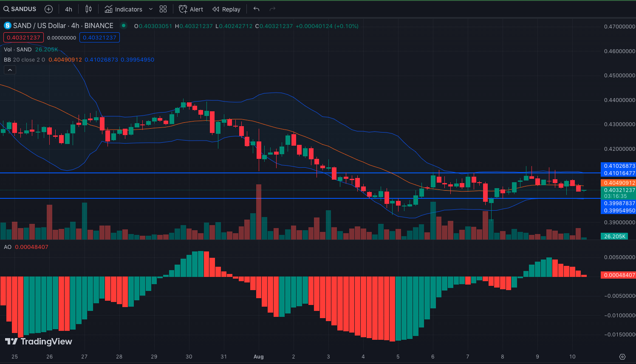The image size is (636, 364).
Task: Click the red sell price 0.40321237 button
Action: (23, 37)
